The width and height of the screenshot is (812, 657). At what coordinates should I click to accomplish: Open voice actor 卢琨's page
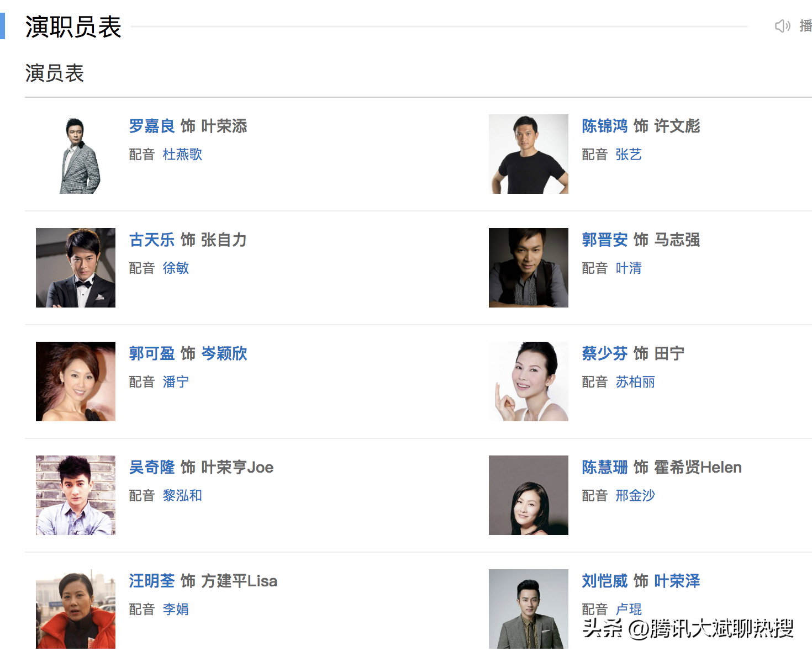629,610
